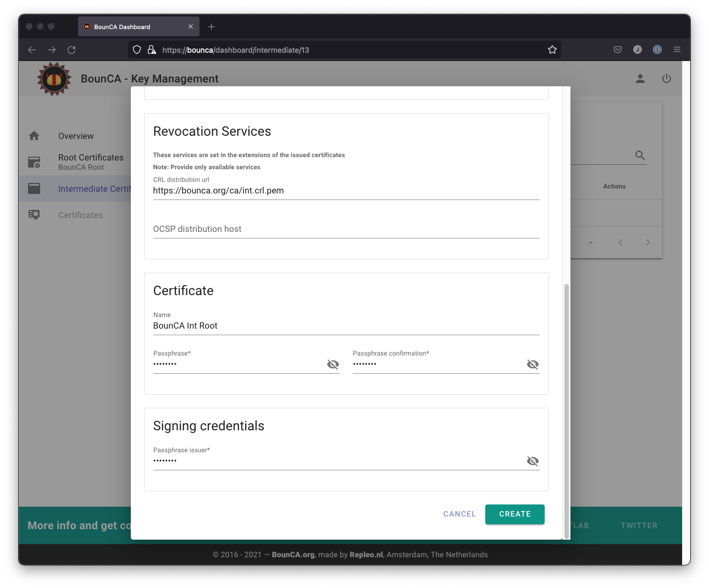The width and height of the screenshot is (709, 588).
Task: Click the browser address bar URL
Action: (x=236, y=50)
